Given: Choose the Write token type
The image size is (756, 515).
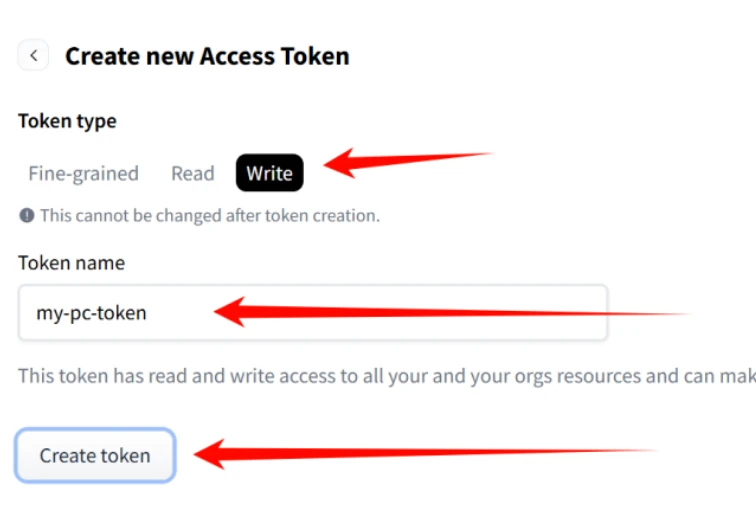Looking at the screenshot, I should pyautogui.click(x=269, y=173).
